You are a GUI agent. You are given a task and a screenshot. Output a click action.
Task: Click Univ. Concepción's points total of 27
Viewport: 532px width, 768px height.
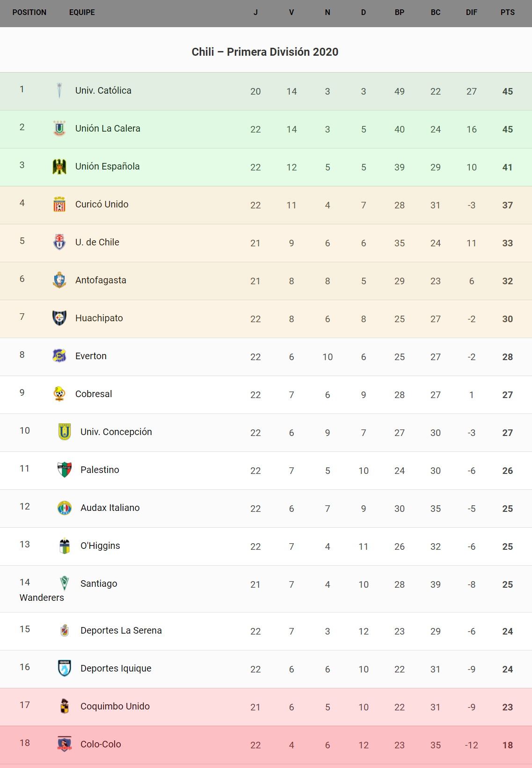(x=507, y=433)
